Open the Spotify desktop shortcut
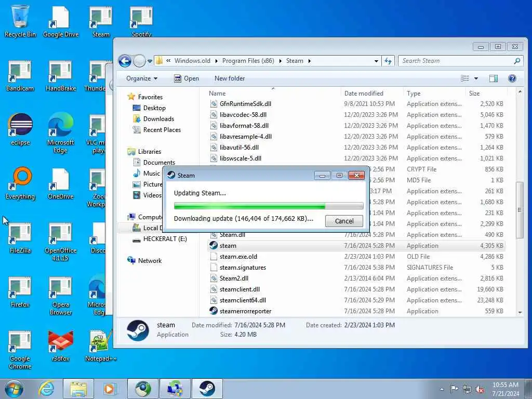Viewport: 532px width, 399px height. coord(141,21)
